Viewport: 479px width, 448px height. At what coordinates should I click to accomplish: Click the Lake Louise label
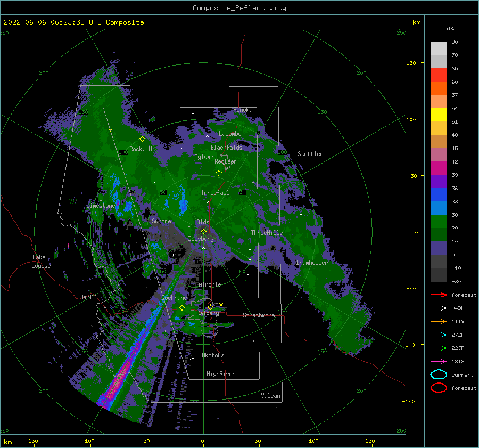coord(41,262)
